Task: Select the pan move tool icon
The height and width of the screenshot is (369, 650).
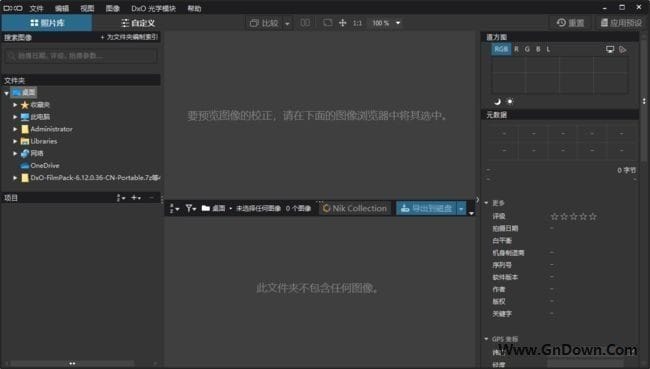Action: (x=342, y=23)
